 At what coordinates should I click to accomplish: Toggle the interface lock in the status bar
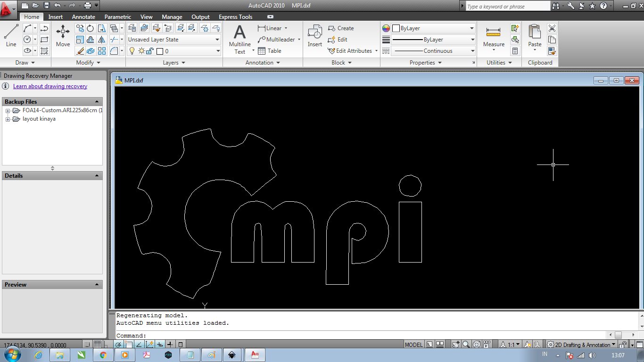click(x=622, y=345)
